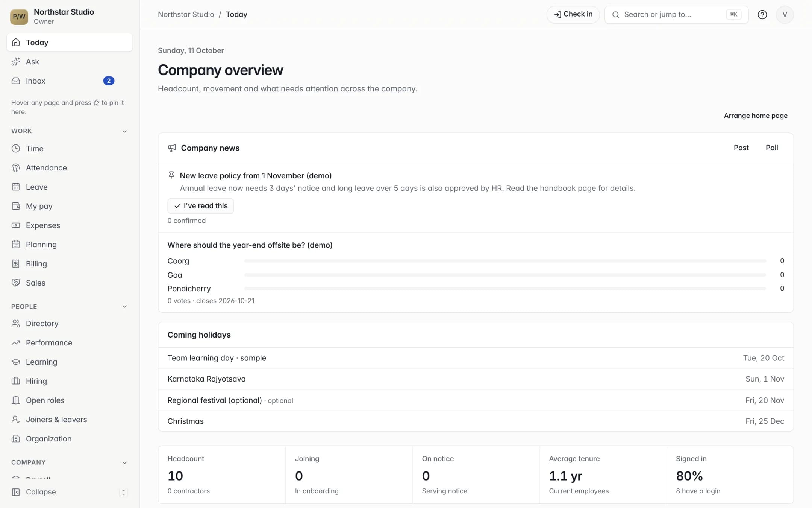Click the pin icon beside leave policy news
The height and width of the screenshot is (508, 812).
tap(171, 175)
